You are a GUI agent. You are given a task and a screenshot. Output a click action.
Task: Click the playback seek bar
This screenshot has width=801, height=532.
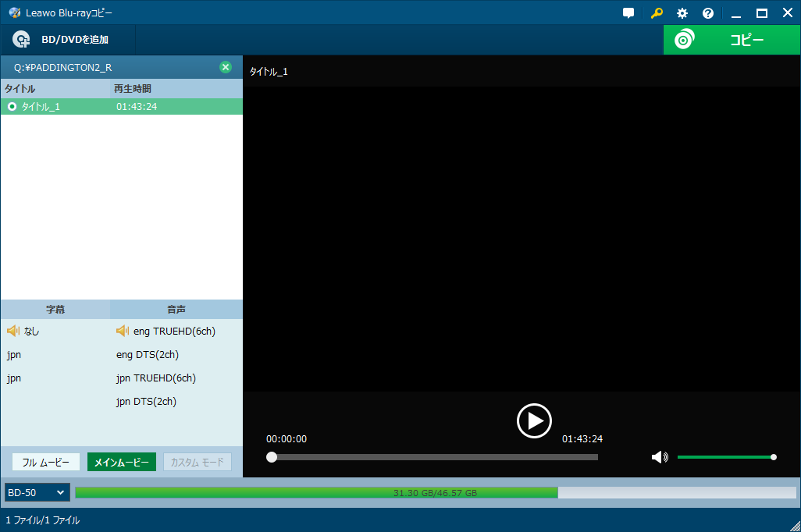click(434, 457)
